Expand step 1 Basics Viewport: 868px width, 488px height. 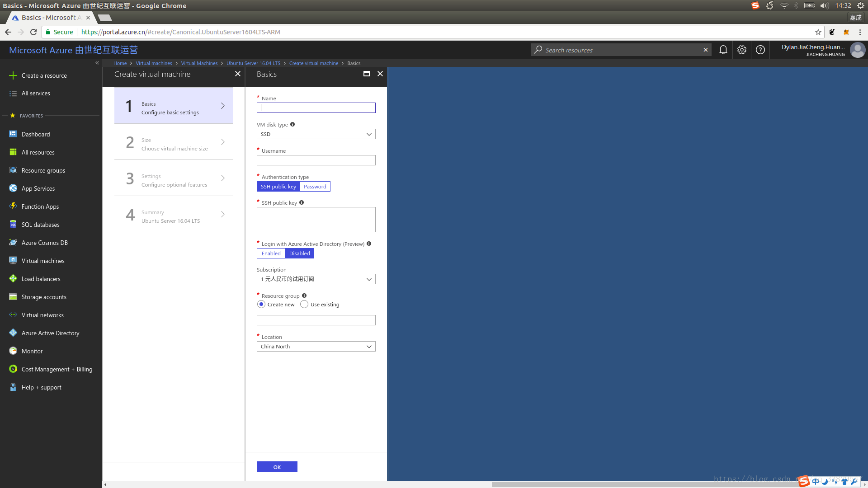point(174,106)
